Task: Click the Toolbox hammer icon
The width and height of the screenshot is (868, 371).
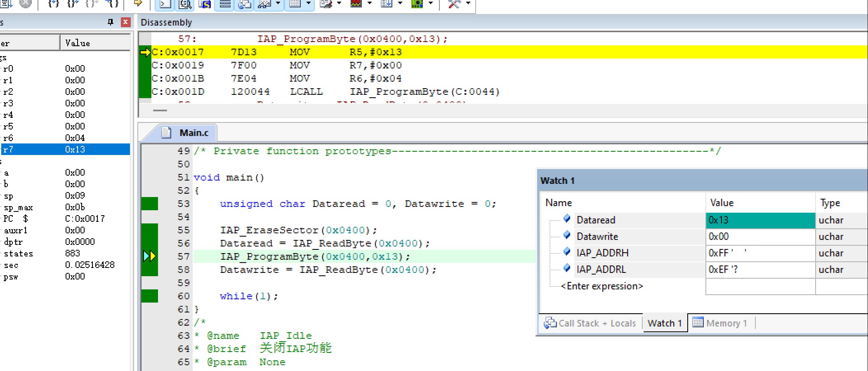Action: (454, 4)
